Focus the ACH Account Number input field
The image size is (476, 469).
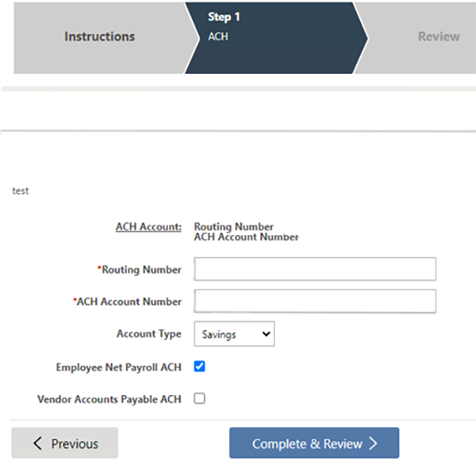coord(315,301)
